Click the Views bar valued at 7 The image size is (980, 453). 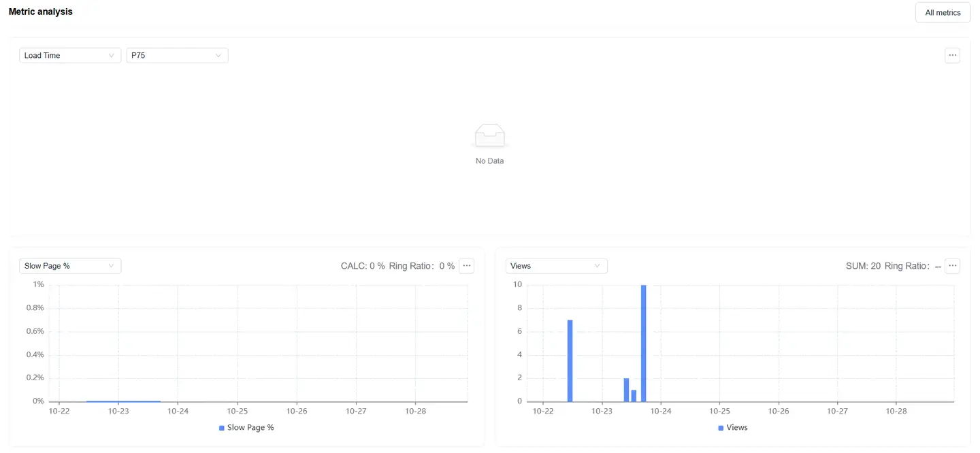pyautogui.click(x=570, y=360)
